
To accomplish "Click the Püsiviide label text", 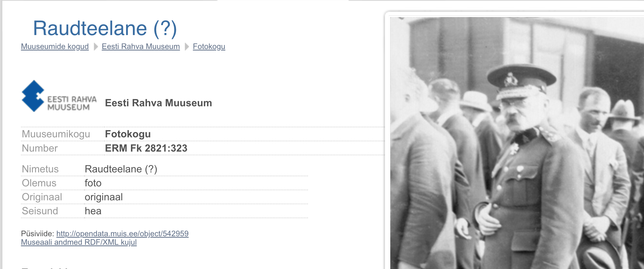I will (37, 234).
